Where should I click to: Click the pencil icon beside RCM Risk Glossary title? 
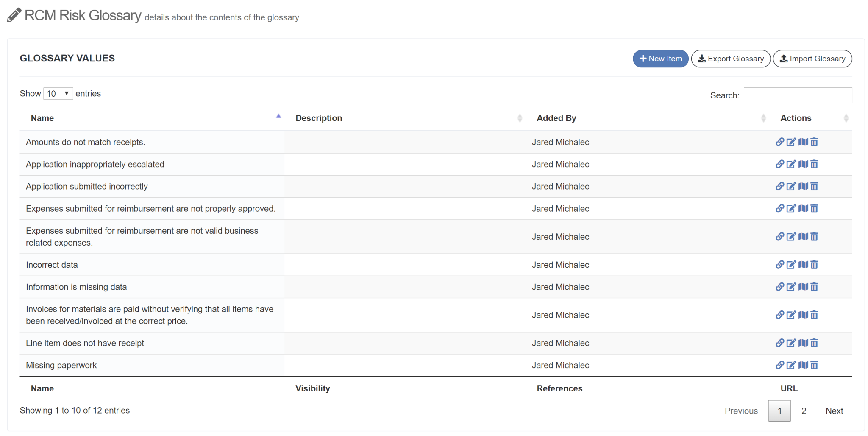tap(13, 14)
